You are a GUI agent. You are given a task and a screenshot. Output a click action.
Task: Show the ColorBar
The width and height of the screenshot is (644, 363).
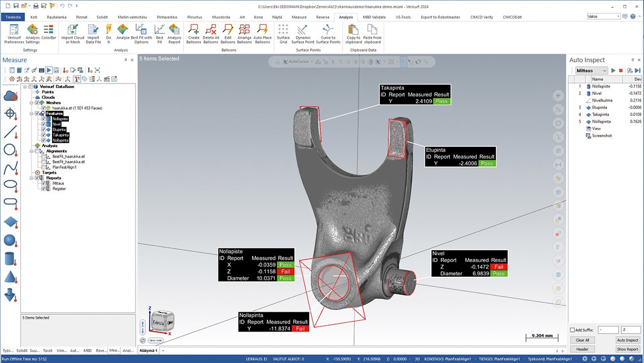pyautogui.click(x=49, y=32)
